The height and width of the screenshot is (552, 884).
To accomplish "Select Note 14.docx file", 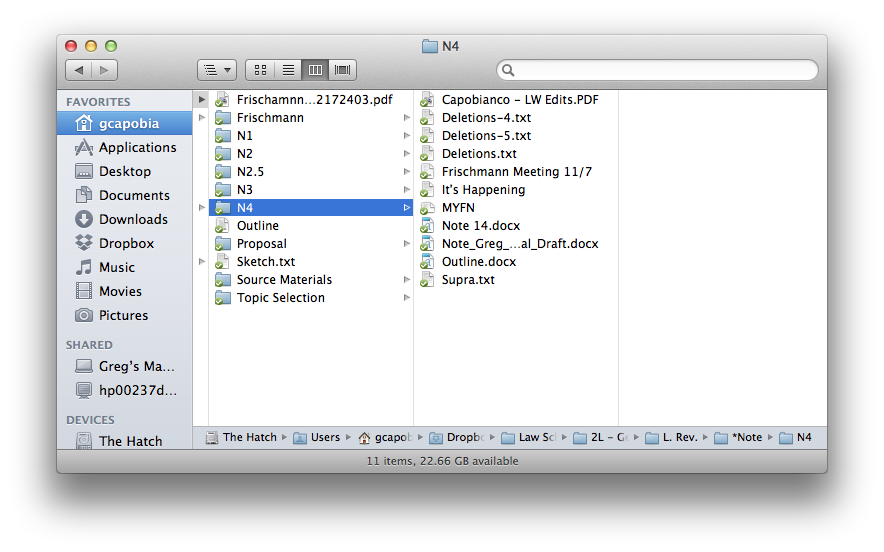I will pos(516,226).
